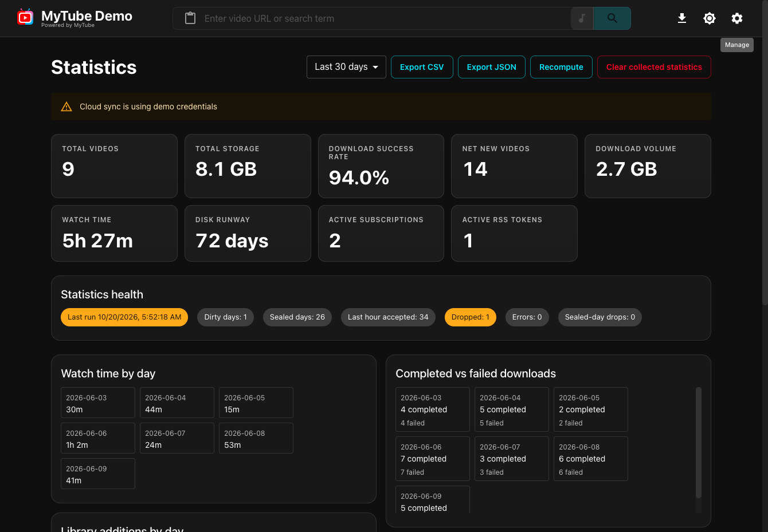768x532 pixels.
Task: Focus the video URL search field
Action: point(383,18)
